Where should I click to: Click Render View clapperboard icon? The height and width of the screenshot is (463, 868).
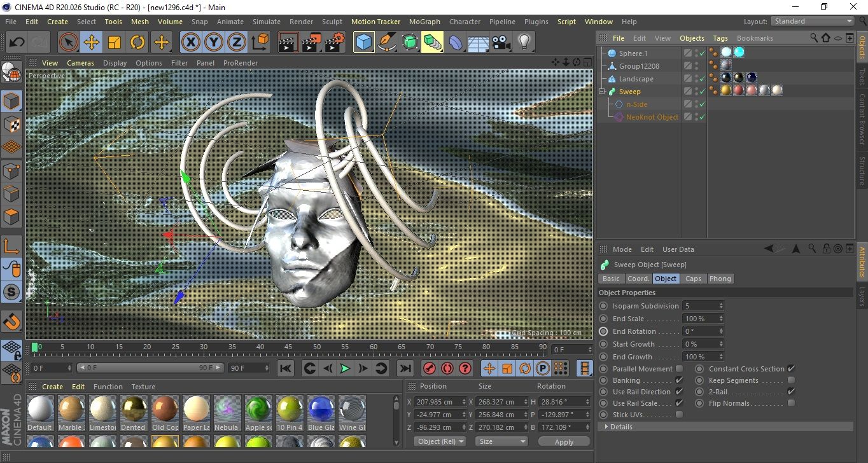pos(288,43)
